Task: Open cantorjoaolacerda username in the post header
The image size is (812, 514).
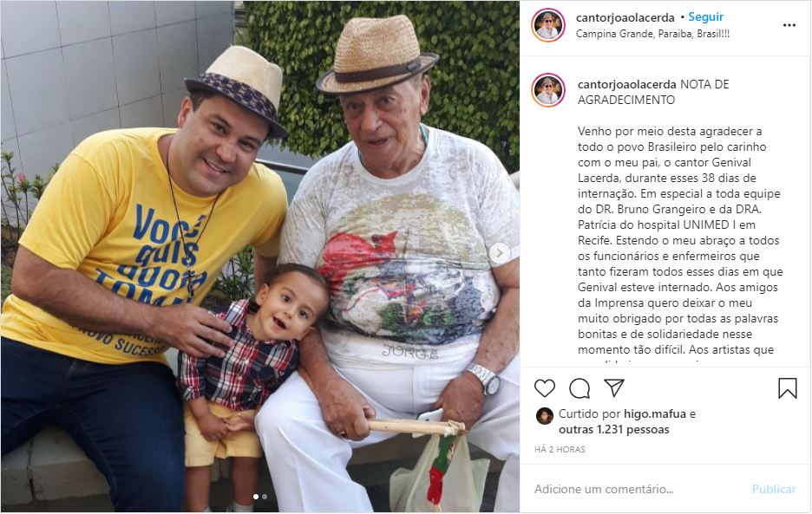Action: (x=625, y=17)
